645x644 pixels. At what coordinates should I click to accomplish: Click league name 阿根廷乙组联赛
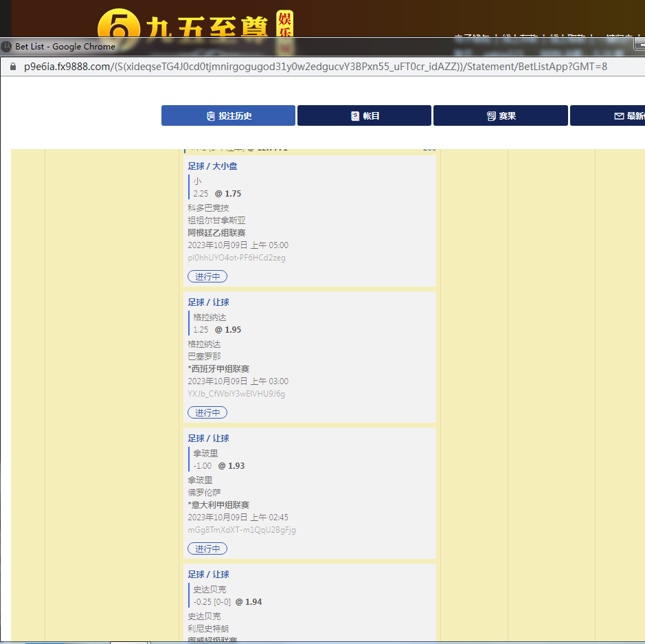click(216, 233)
